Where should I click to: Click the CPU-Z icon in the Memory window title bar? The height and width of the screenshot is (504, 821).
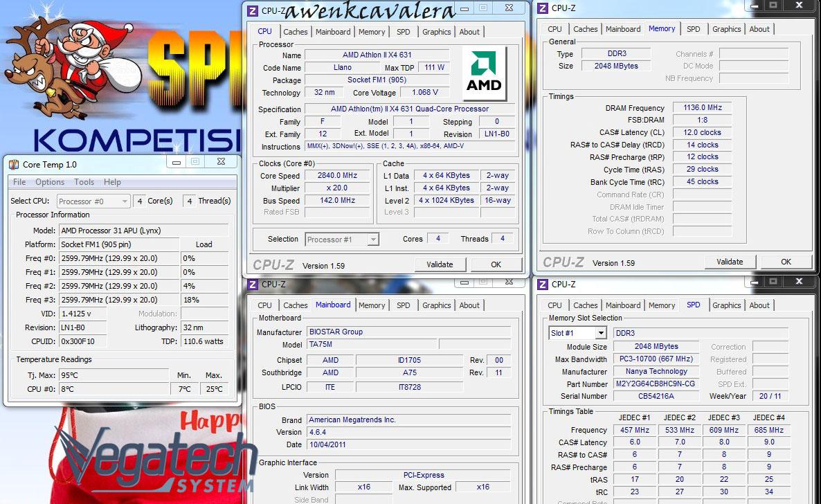point(543,8)
